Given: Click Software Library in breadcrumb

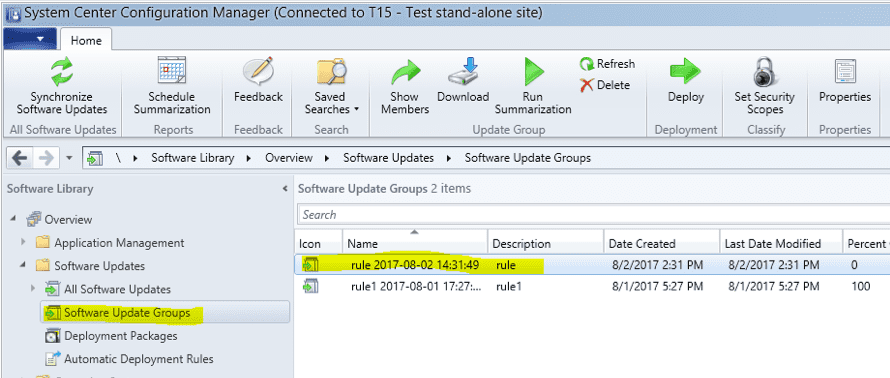Looking at the screenshot, I should (x=192, y=158).
